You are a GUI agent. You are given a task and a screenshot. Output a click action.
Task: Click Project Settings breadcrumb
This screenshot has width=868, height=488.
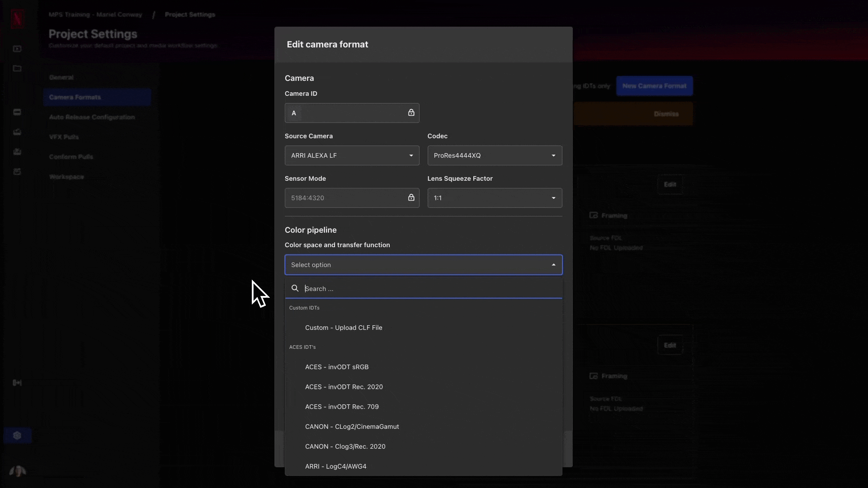[190, 14]
